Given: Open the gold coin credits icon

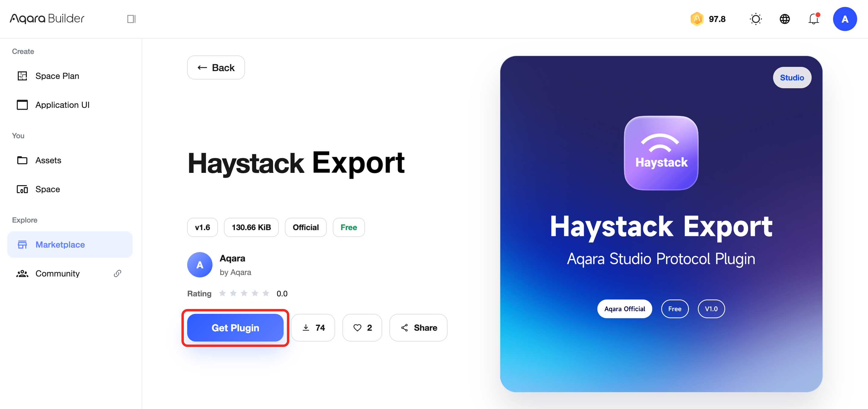Looking at the screenshot, I should (x=697, y=19).
